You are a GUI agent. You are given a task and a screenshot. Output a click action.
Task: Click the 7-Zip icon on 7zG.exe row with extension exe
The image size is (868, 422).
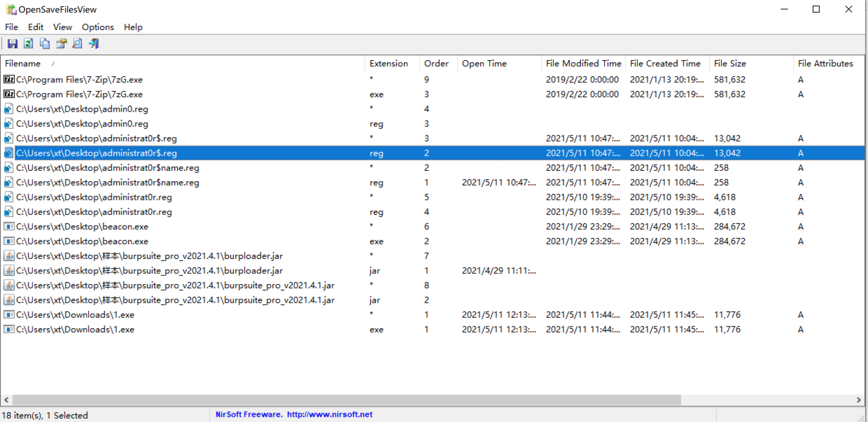(x=9, y=94)
